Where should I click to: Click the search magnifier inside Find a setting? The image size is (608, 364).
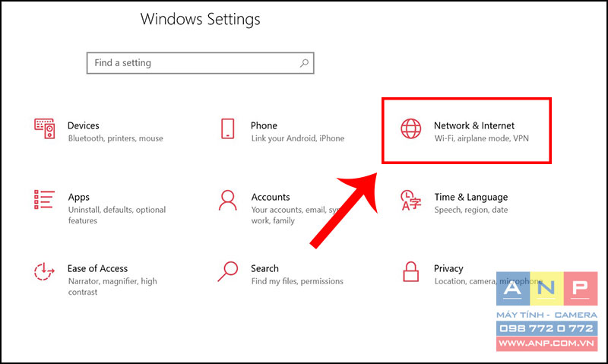[305, 63]
